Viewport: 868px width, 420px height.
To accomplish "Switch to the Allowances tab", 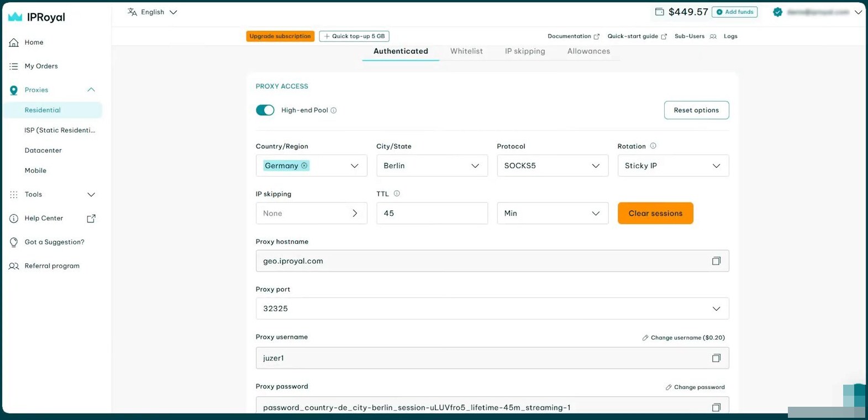I will click(x=588, y=51).
